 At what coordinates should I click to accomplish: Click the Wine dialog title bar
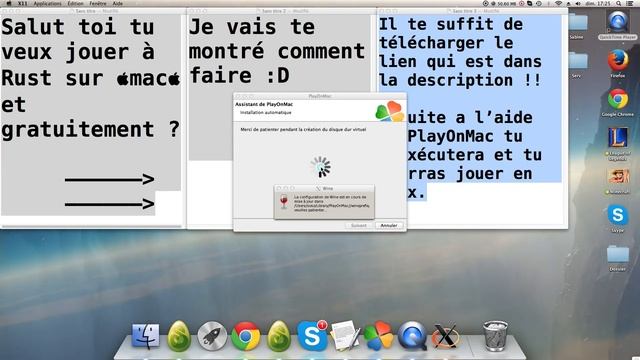(x=324, y=188)
